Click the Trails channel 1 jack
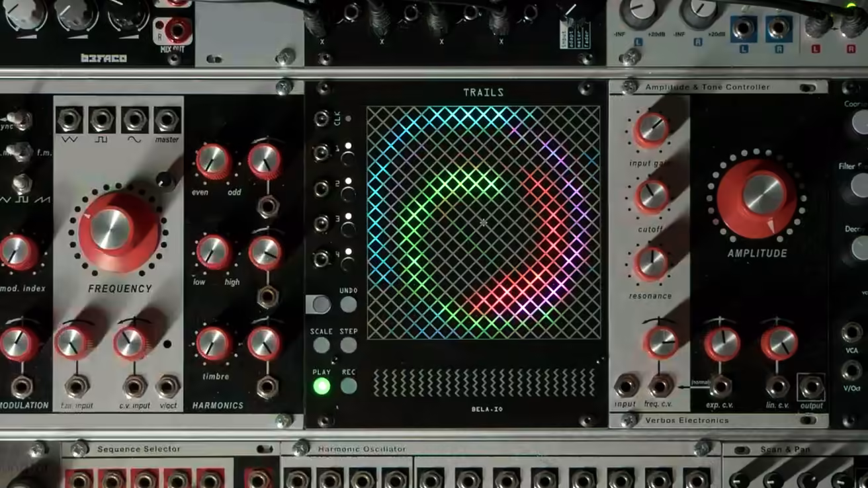 322,153
